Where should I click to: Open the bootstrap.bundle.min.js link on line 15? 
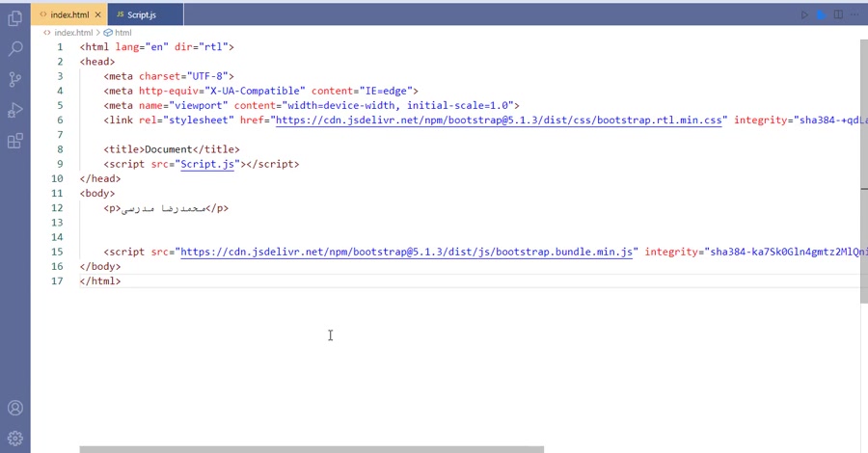[406, 252]
